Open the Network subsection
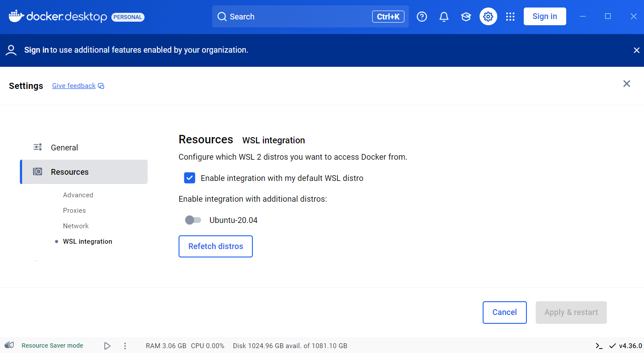Screen dimensions: 644x353 point(76,226)
